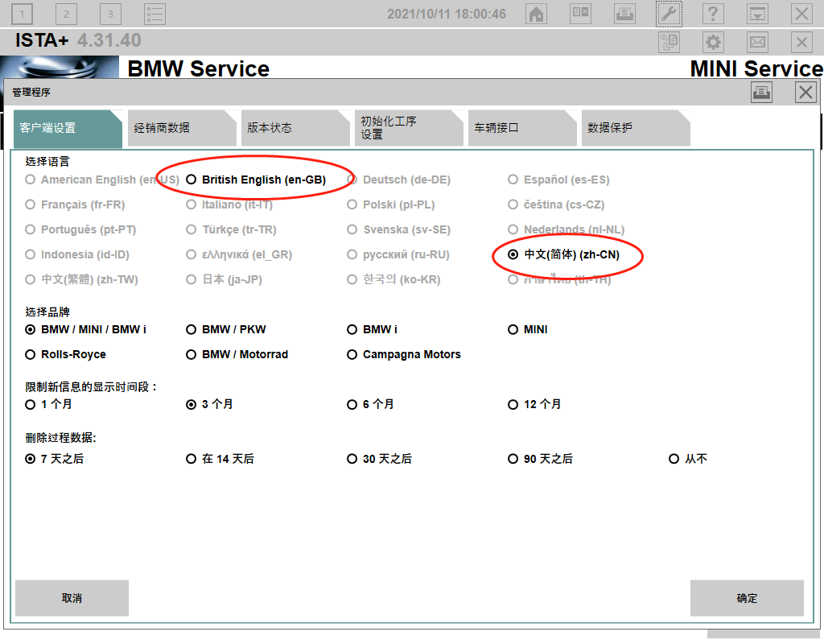
Task: Click the 确定 confirm button
Action: pyautogui.click(x=747, y=598)
